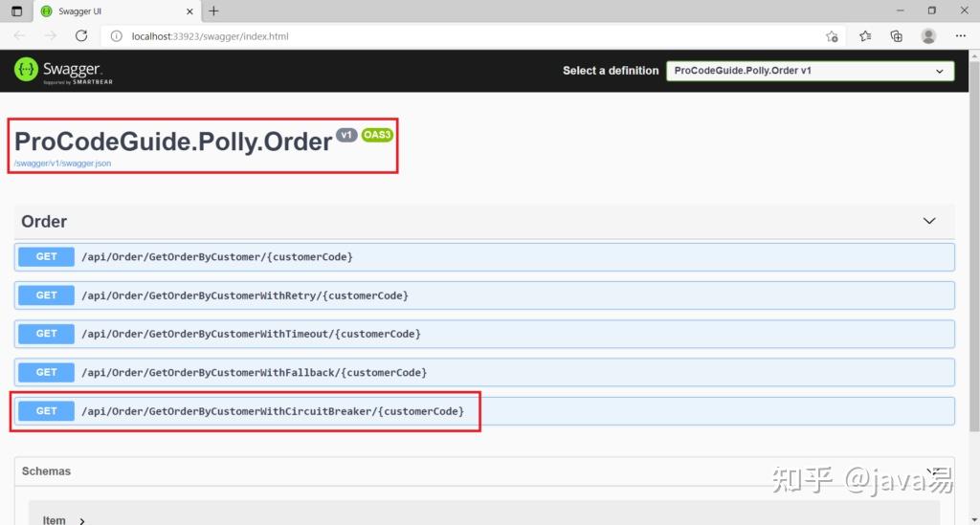Click the scrollbar down arrow
Screen dimensions: 980x525
pyautogui.click(x=974, y=519)
